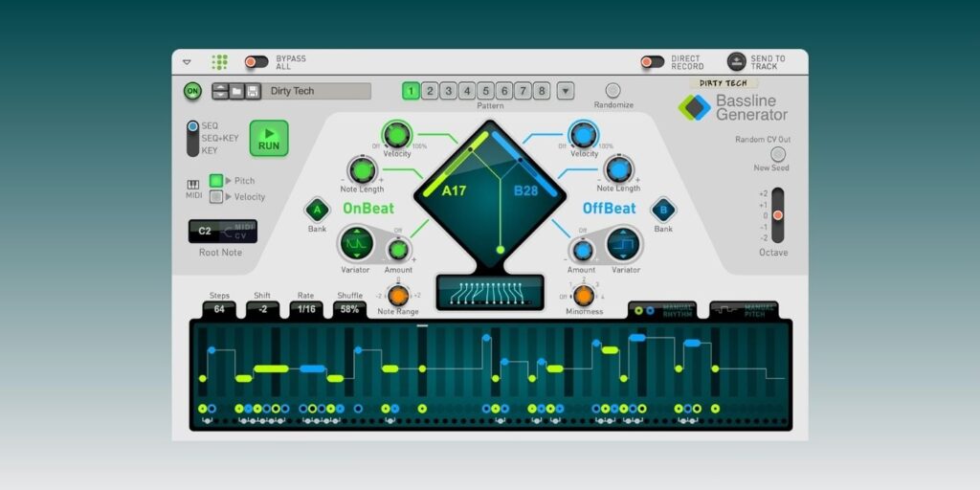Click the SEQ / SEQ+KEY / KEY mode switch
The image size is (980, 490).
(x=192, y=138)
